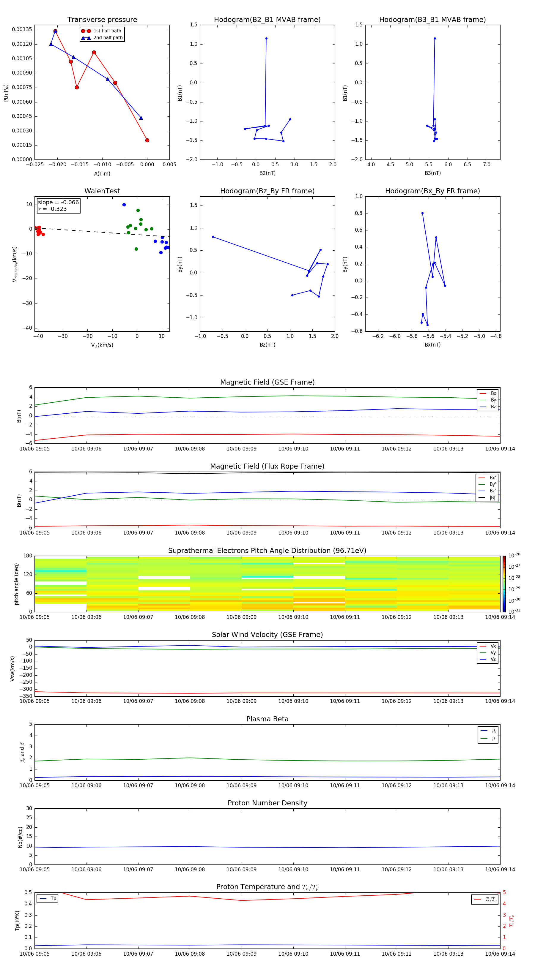Click the "Proton Temperature and Te/Tp" title

[x=267, y=887]
